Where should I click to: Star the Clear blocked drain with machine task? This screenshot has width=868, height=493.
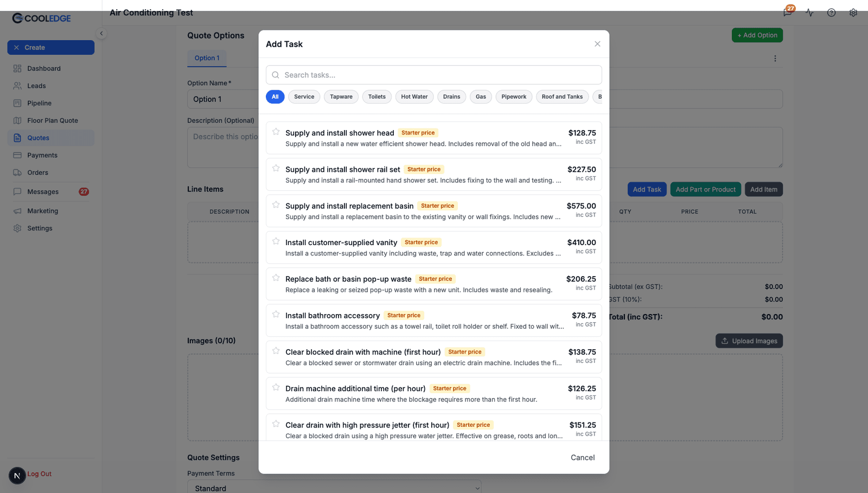click(x=276, y=351)
